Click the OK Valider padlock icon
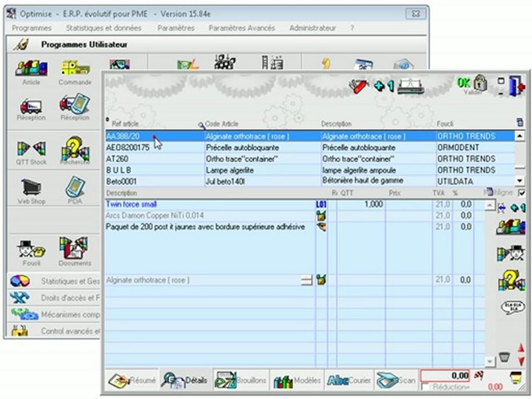The image size is (532, 399). coord(473,85)
